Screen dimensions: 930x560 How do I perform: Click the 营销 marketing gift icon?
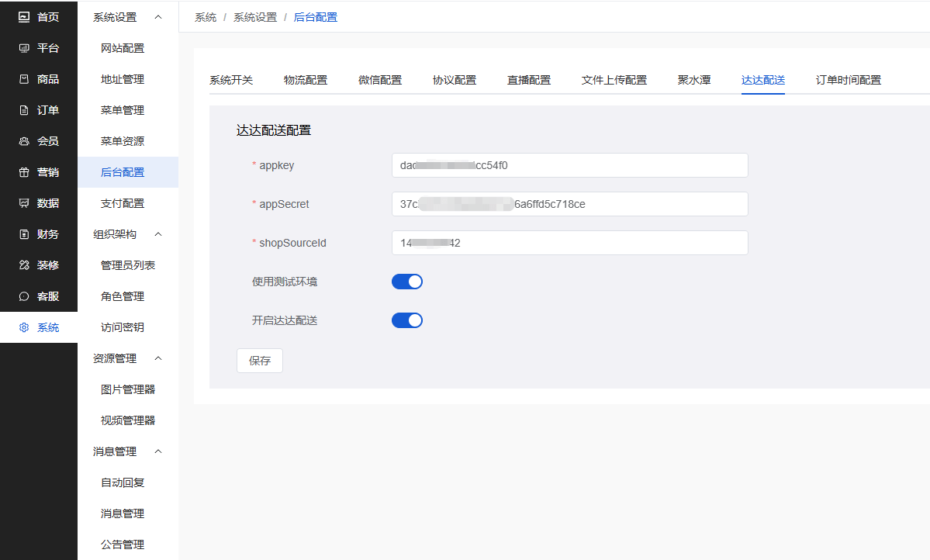click(x=24, y=172)
